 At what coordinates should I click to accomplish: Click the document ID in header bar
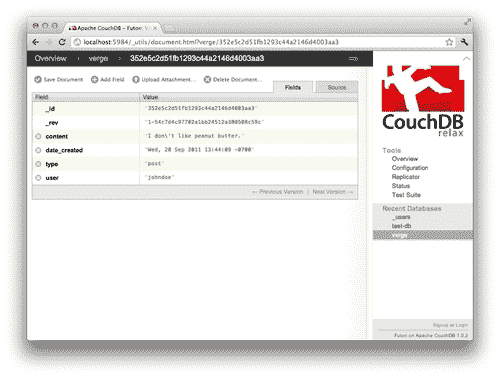click(x=197, y=58)
